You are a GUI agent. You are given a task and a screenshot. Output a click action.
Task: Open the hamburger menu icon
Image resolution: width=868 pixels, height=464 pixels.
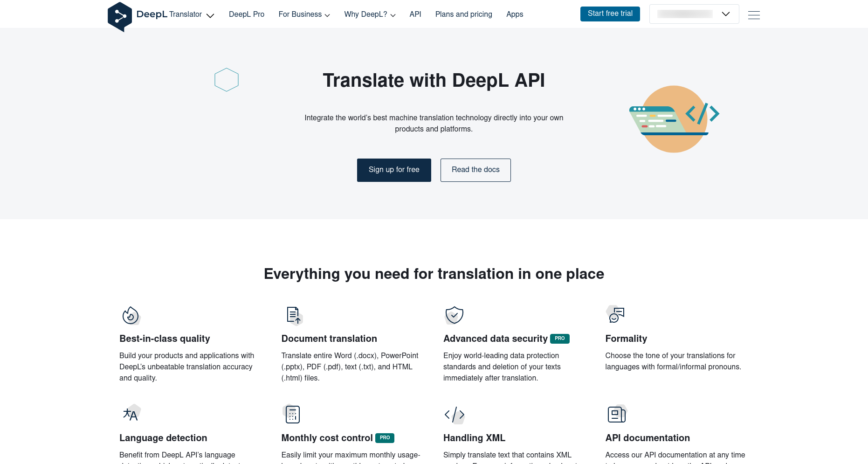[754, 15]
